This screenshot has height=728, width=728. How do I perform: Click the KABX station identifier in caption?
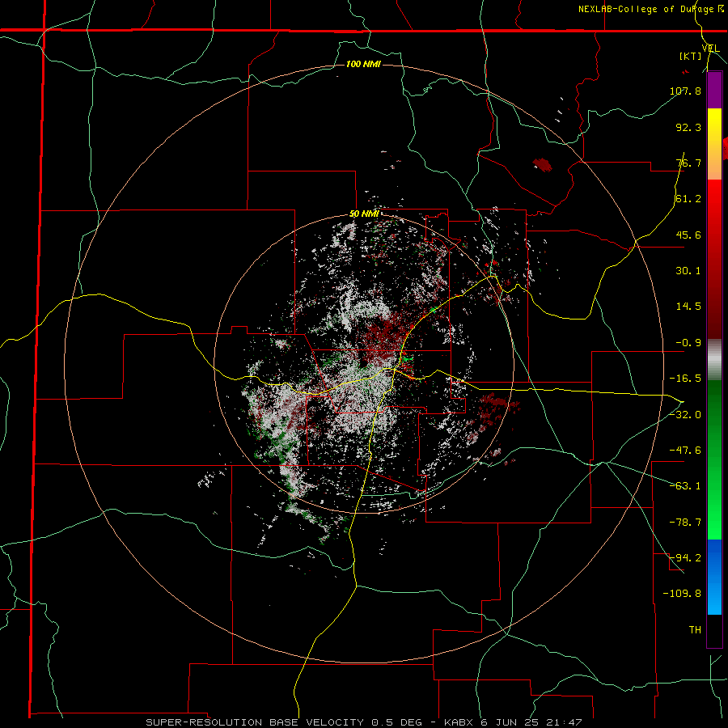(460, 722)
